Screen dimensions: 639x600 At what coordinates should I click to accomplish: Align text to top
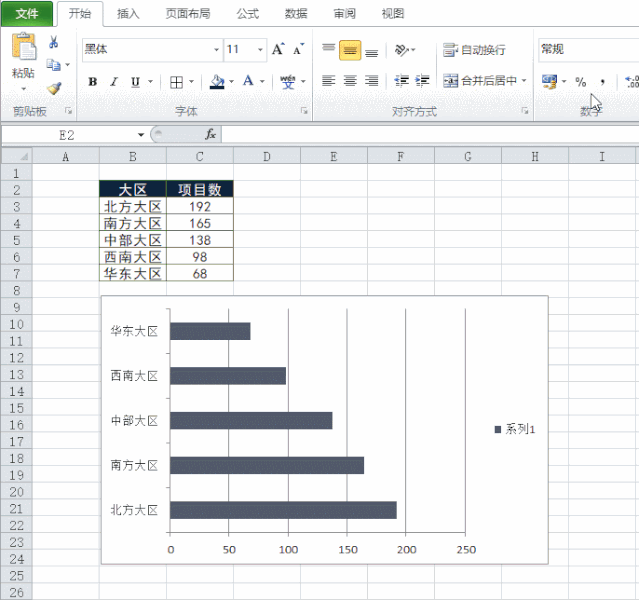(328, 50)
